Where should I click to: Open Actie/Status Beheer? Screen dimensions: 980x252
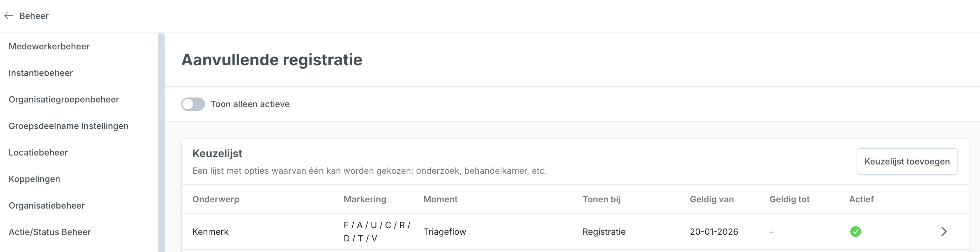[49, 232]
